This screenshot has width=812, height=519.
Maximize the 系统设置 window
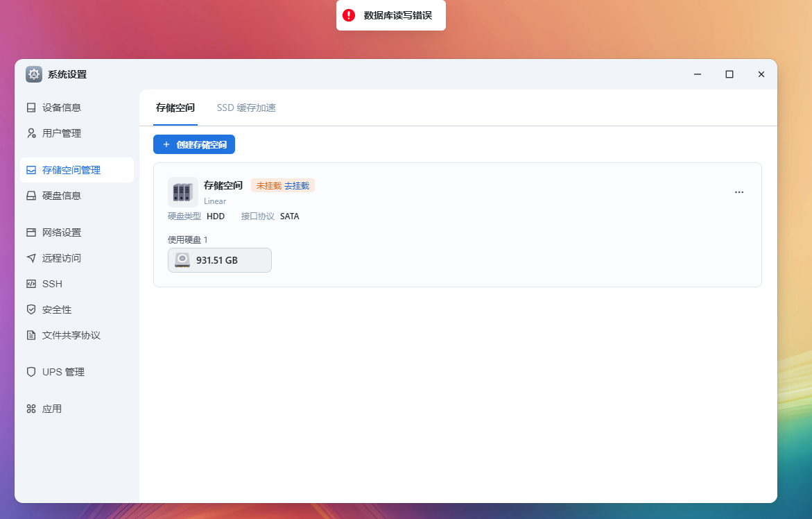click(x=729, y=74)
